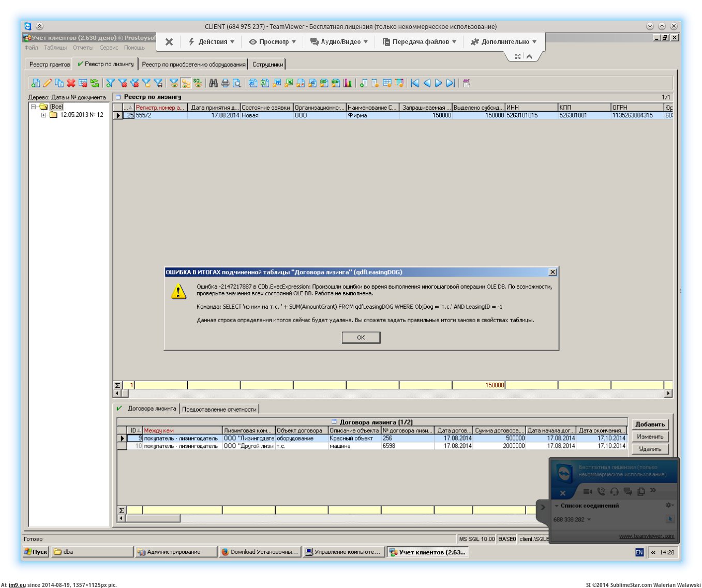Image resolution: width=702 pixels, height=588 pixels.
Task: Click the horizontal scrollbar right arrow of registry grid
Action: 668,394
